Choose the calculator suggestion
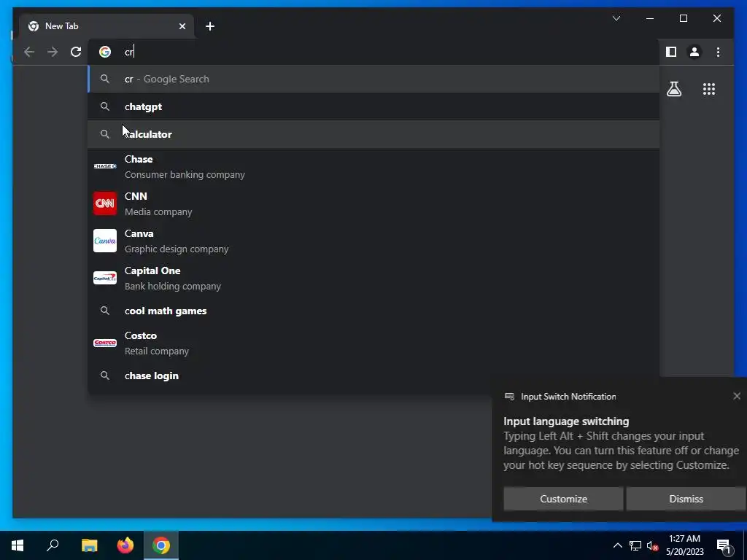The height and width of the screenshot is (560, 747). click(x=373, y=134)
